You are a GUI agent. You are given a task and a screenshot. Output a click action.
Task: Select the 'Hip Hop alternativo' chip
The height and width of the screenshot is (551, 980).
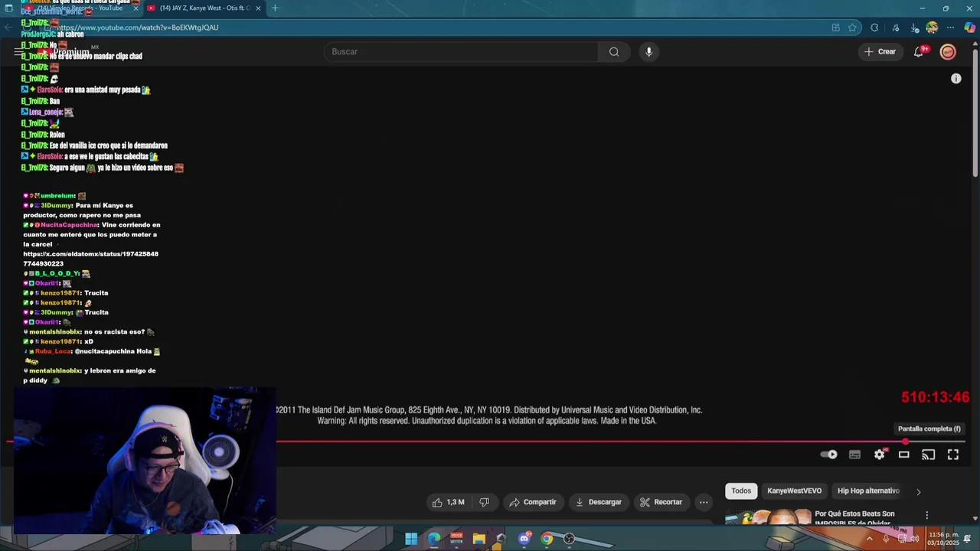868,491
